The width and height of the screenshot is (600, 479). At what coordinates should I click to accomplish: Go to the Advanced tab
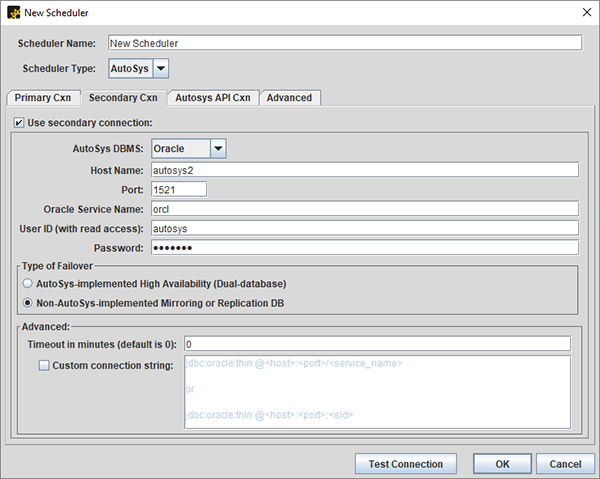tap(290, 98)
